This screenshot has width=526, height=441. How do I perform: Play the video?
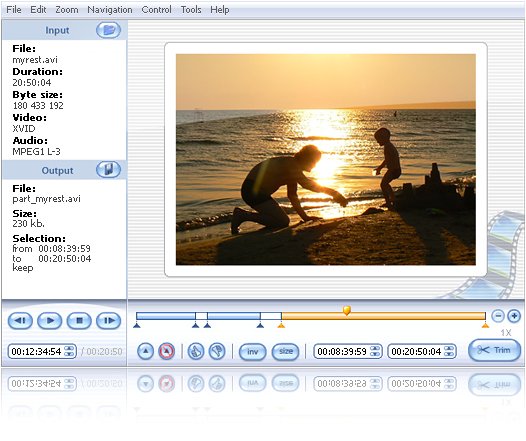50,321
